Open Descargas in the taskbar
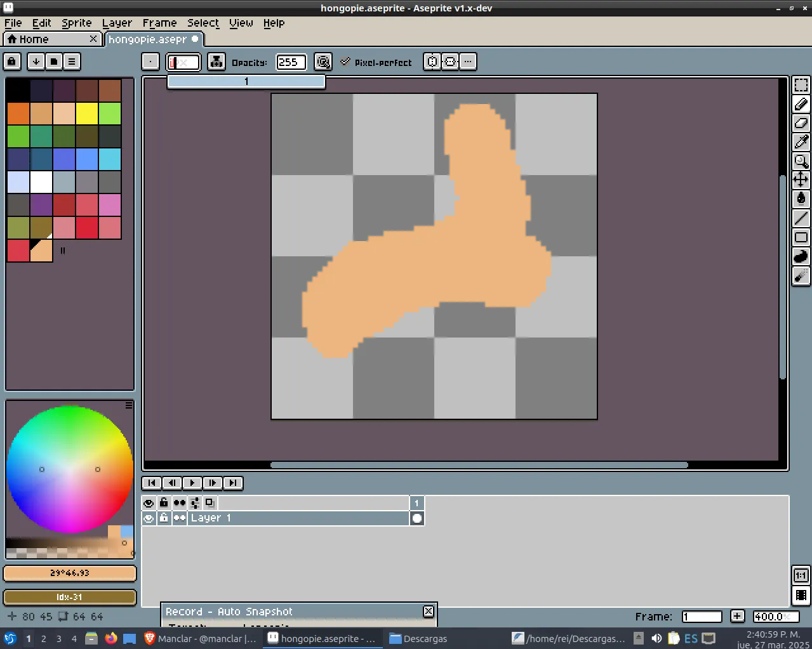The height and width of the screenshot is (649, 812). 418,638
